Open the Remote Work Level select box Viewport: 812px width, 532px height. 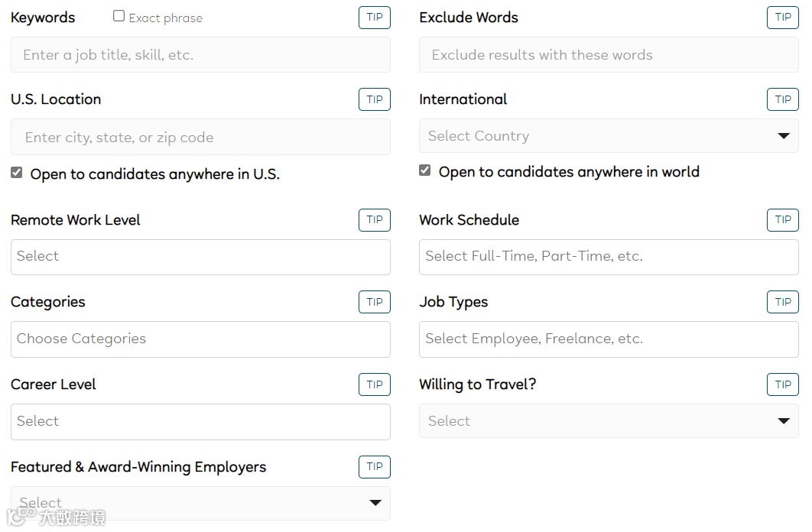pos(200,257)
